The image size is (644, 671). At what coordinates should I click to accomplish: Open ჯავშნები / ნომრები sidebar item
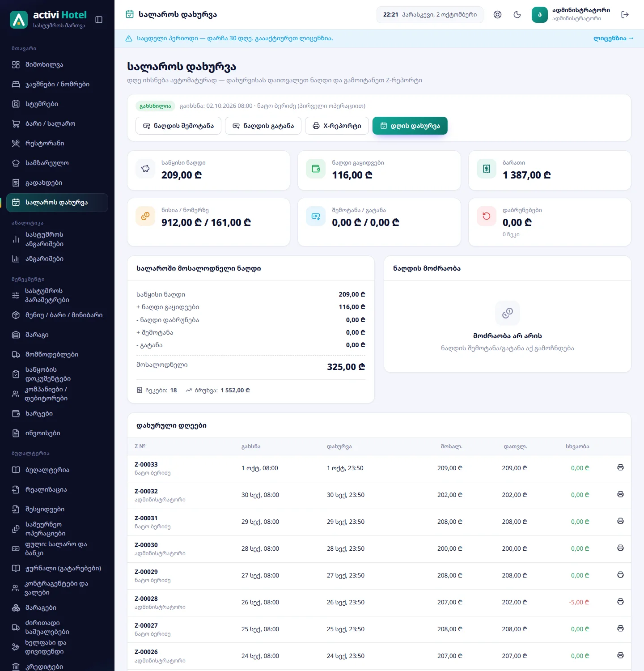57,84
